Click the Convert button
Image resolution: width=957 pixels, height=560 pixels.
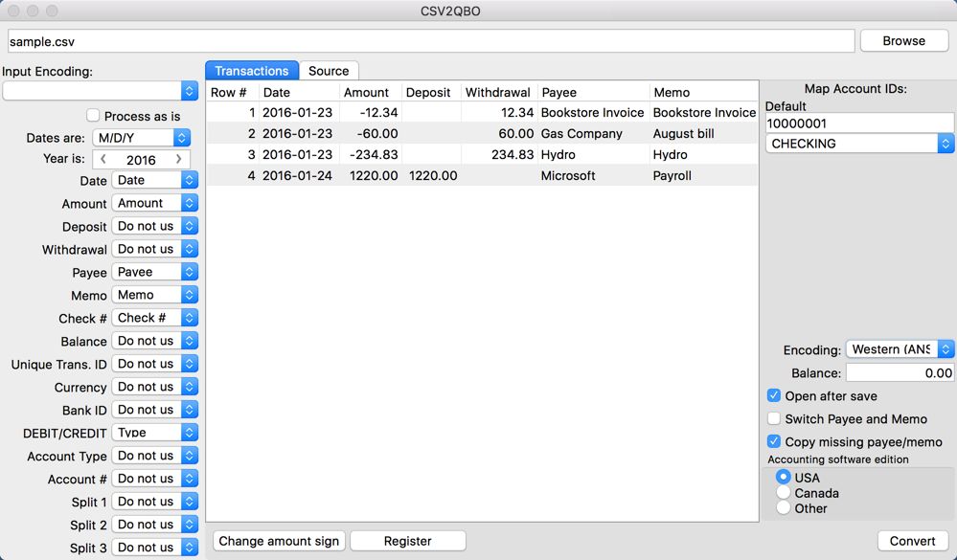(912, 541)
